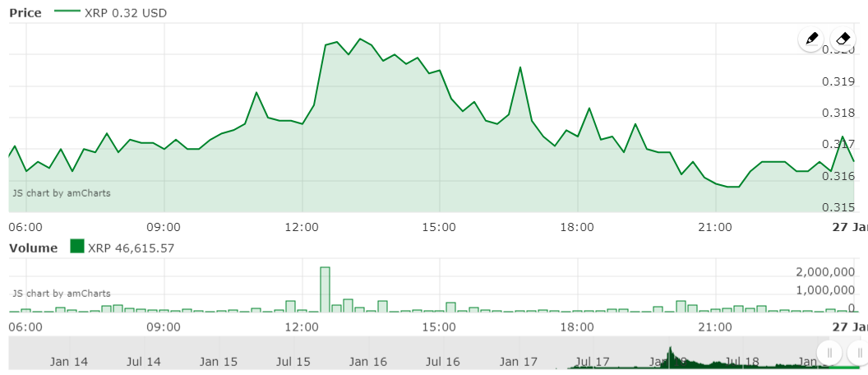
Task: Toggle the XRP price legend line marker
Action: click(67, 12)
